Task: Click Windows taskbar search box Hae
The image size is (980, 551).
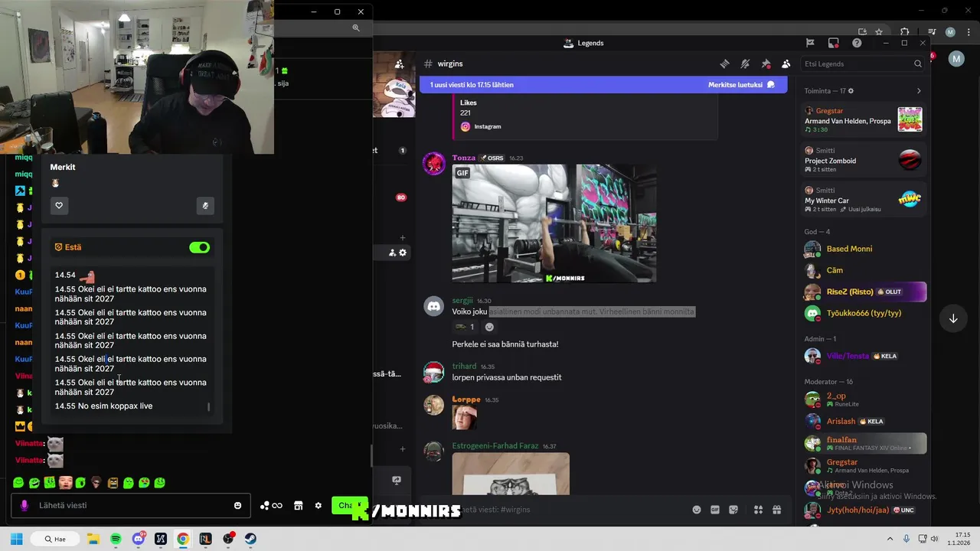Action: coord(54,539)
